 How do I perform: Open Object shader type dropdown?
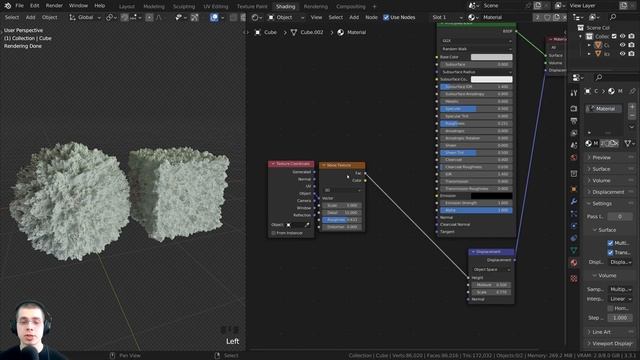pos(286,18)
